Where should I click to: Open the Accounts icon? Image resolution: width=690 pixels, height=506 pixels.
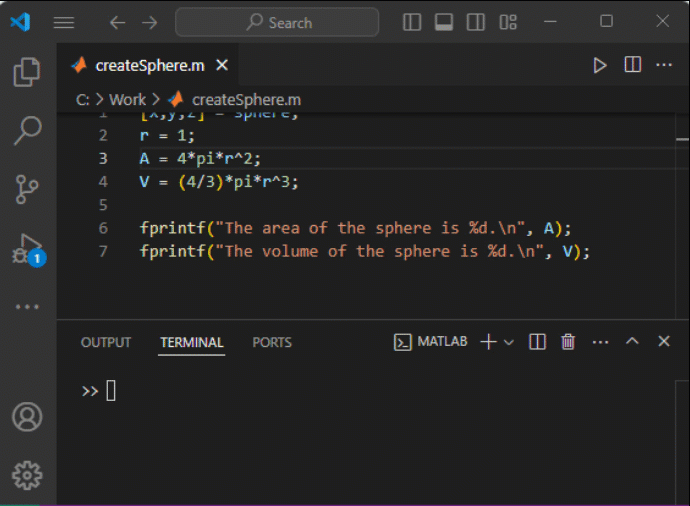point(27,417)
